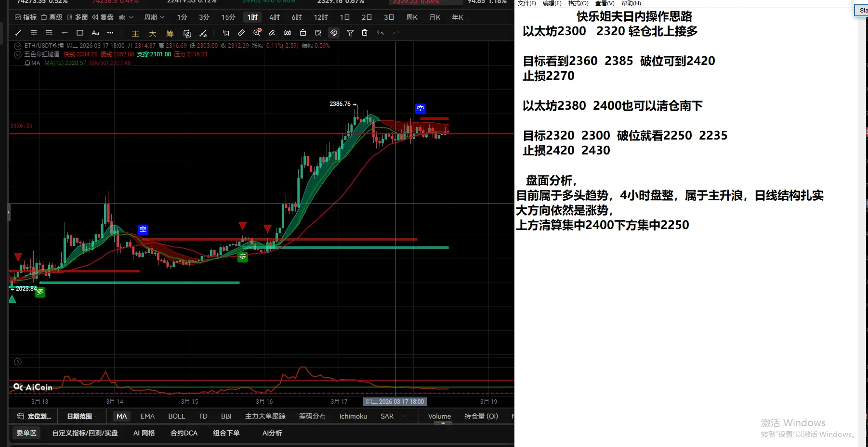868x447 pixels.
Task: Select the parallel lines drawing tool
Action: 34,33
